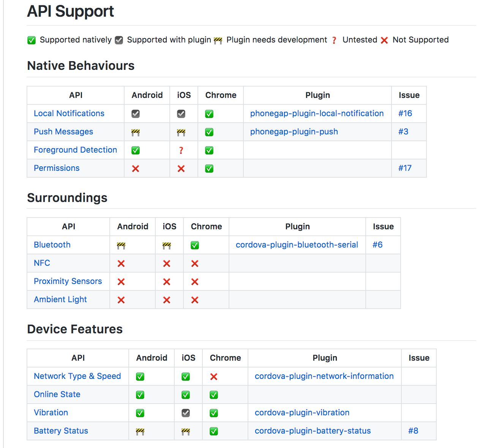Click the Android construction icon for Battery Status
This screenshot has width=499, height=448.
pyautogui.click(x=140, y=431)
